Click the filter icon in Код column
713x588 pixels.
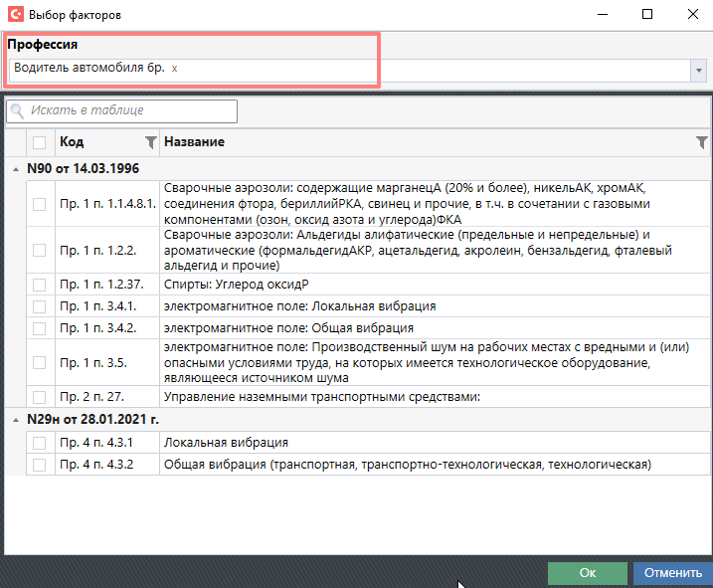point(150,142)
